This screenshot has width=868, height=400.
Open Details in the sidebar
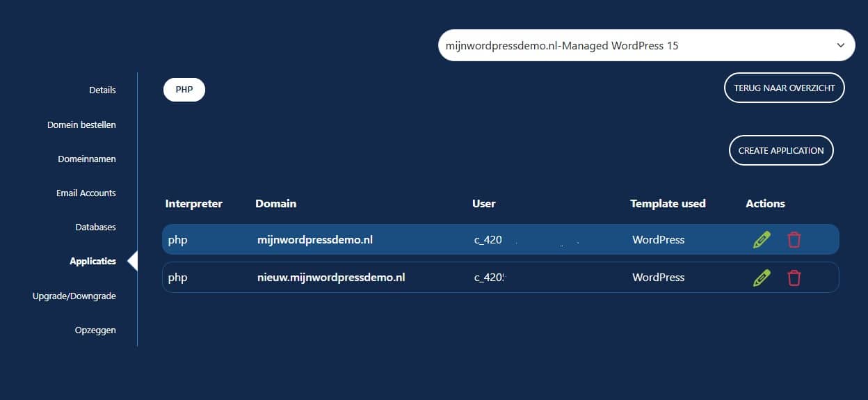click(102, 90)
